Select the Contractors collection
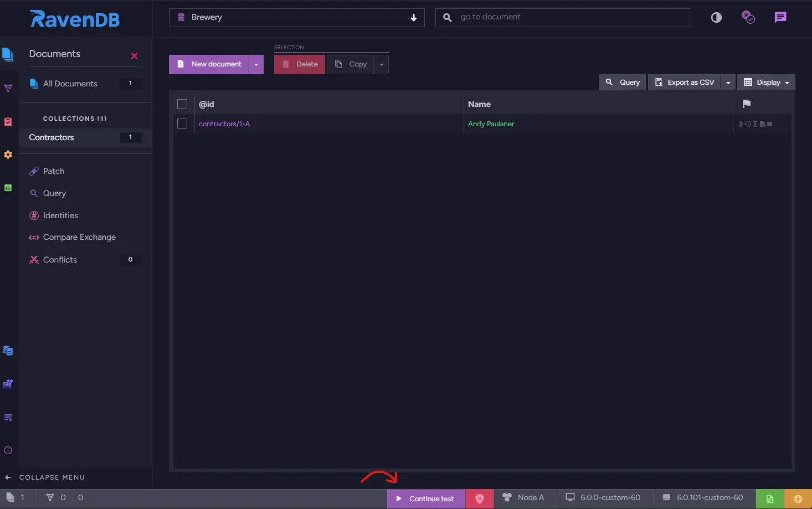 (x=85, y=137)
